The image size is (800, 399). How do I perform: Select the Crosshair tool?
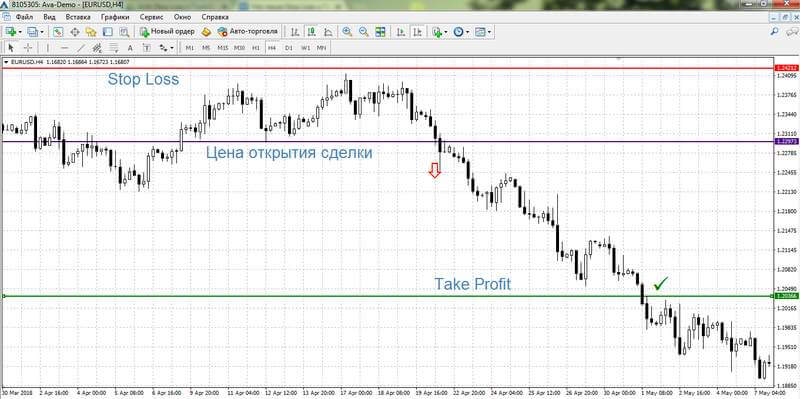tap(28, 48)
